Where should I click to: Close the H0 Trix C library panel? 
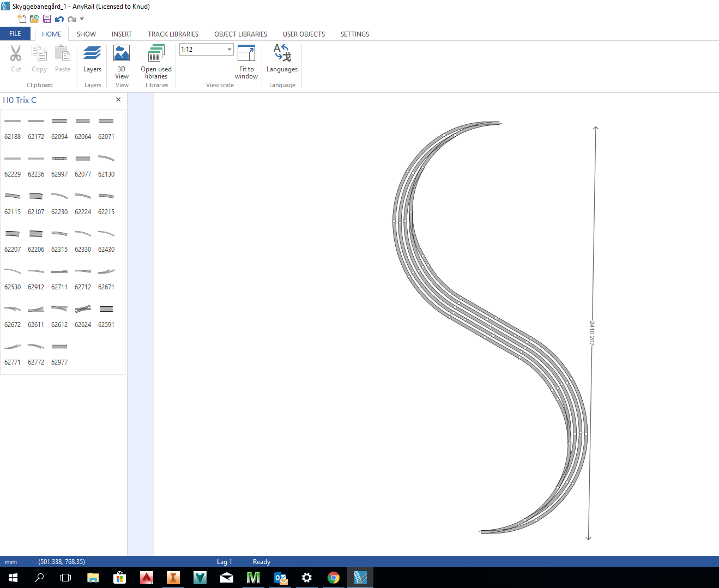(118, 100)
